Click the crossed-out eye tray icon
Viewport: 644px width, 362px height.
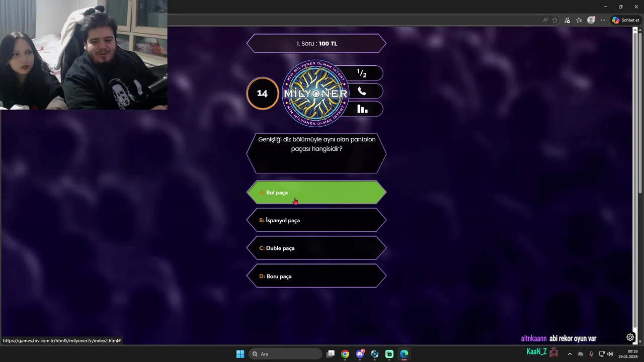(581, 354)
